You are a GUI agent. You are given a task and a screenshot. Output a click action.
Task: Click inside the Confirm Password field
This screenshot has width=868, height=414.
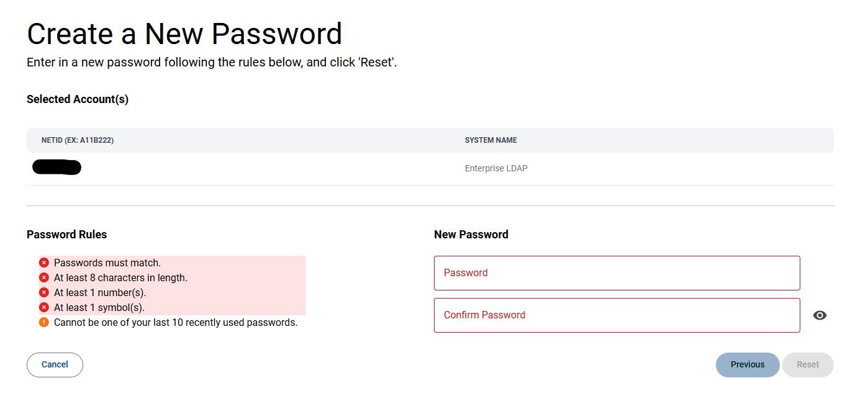[617, 315]
